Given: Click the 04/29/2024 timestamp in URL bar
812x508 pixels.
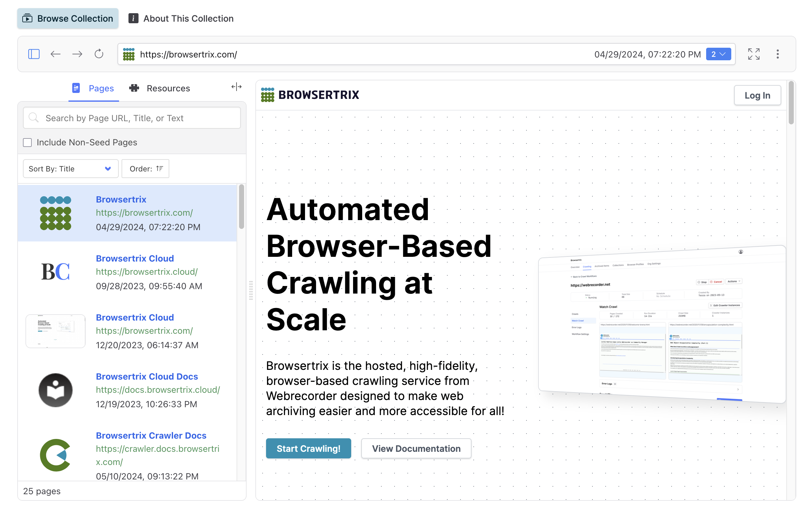Looking at the screenshot, I should tap(647, 54).
